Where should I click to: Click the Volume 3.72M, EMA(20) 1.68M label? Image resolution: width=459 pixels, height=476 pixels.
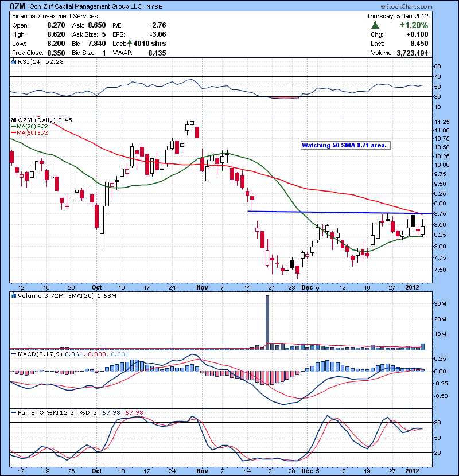pos(67,295)
